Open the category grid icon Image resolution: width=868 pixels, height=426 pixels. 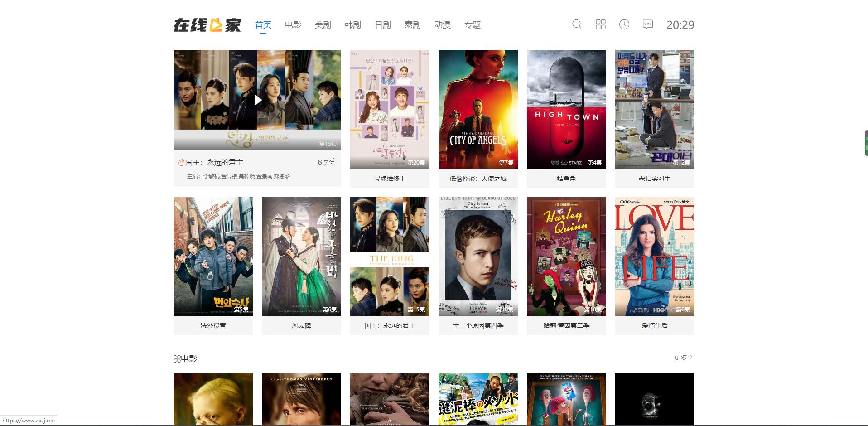click(600, 24)
